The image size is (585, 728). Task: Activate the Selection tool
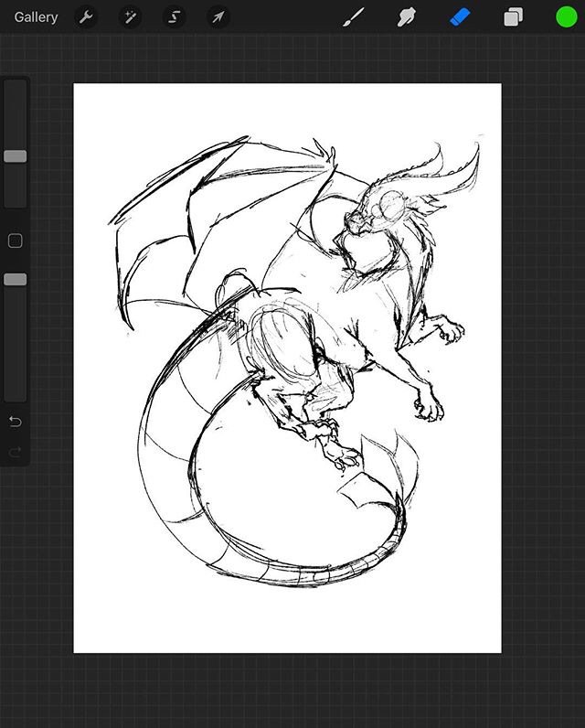(x=174, y=17)
